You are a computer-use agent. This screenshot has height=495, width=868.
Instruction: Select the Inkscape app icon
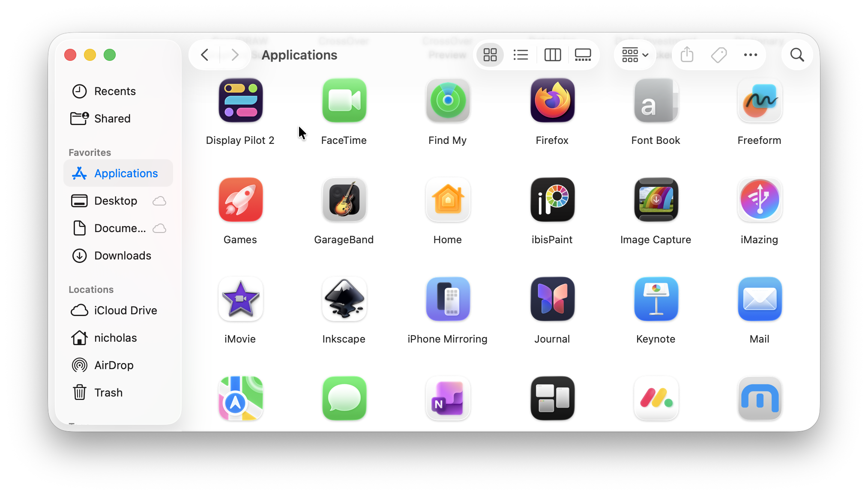(x=344, y=299)
